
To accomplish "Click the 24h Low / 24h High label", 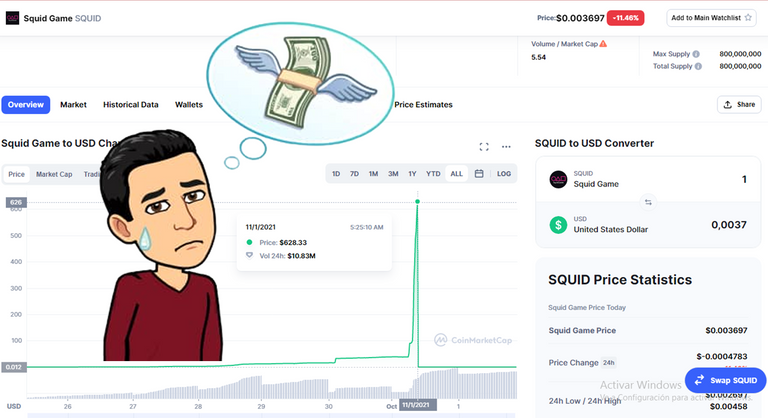I will coord(585,401).
